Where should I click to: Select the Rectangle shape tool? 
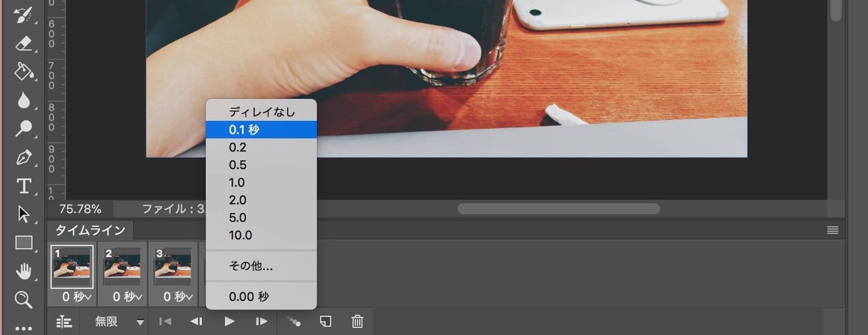coord(23,242)
